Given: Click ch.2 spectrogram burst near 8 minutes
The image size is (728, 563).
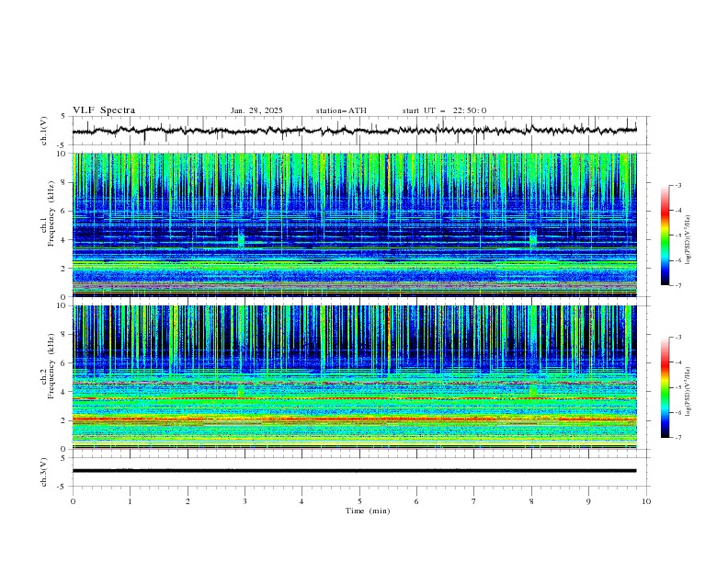Looking at the screenshot, I should (532, 390).
